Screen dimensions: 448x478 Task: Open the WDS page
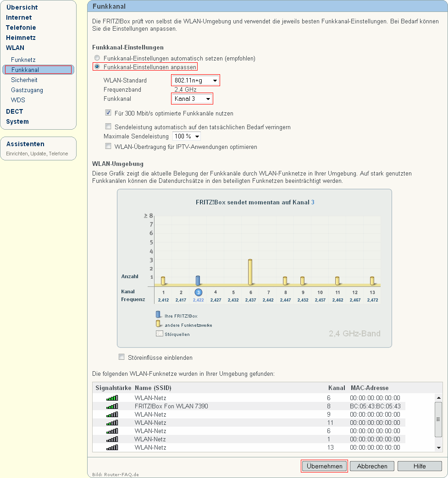click(18, 100)
